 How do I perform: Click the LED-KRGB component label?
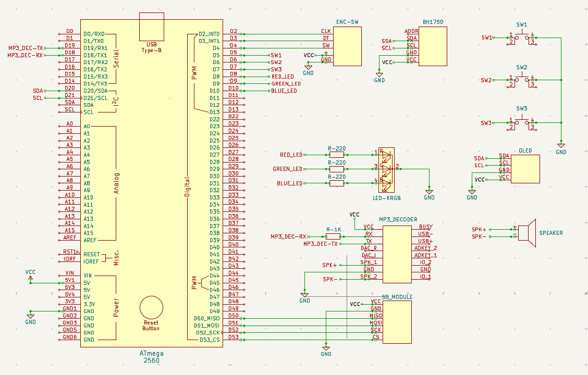tap(387, 198)
